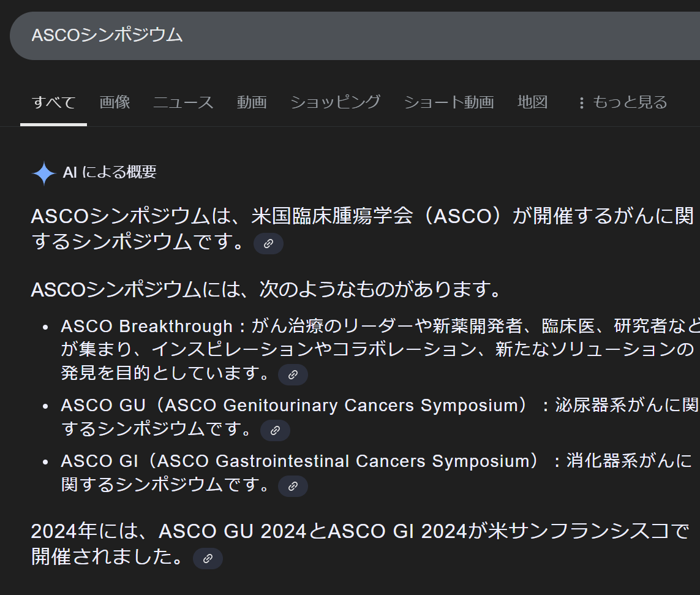Expand the もっと見る more options menu
The image size is (700, 595).
622,102
